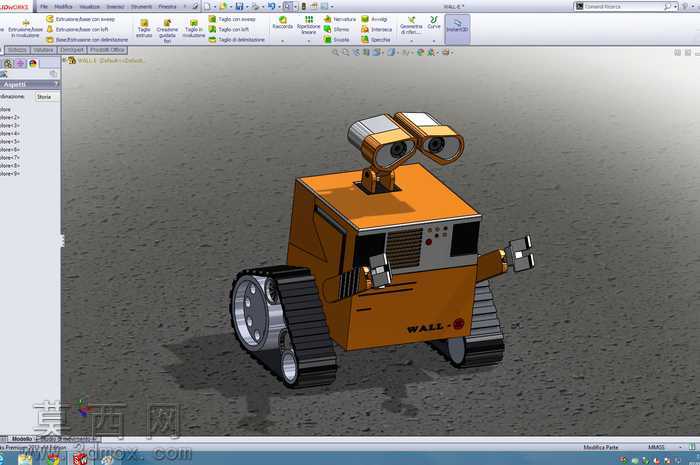Click Estrusione/base in rivoluzione tool

tap(25, 29)
